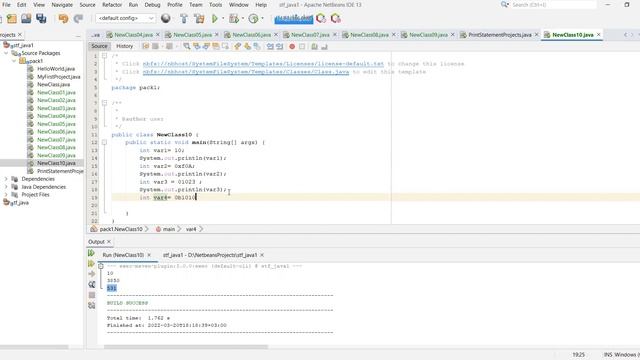Click the Search icon beside Search field
Image resolution: width=640 pixels, height=360 pixels.
[504, 4]
